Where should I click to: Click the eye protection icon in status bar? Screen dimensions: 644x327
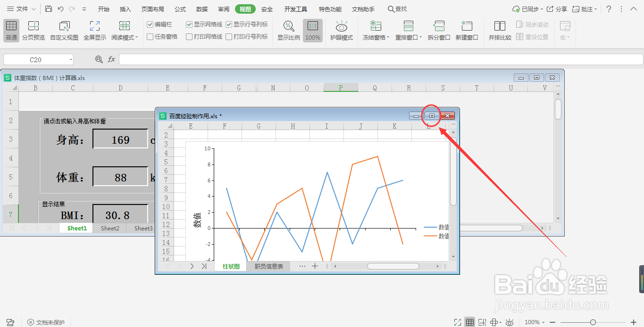(510, 322)
